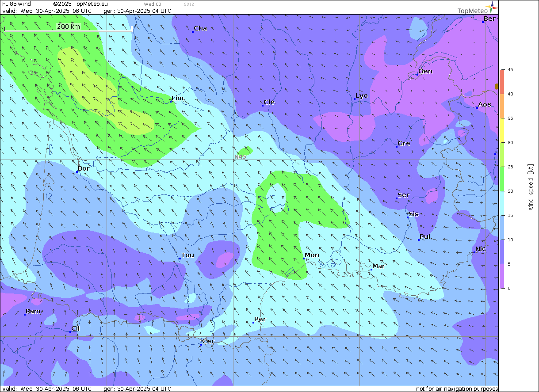
Task: Select the 'Bor' city label
Action: [x=84, y=168]
